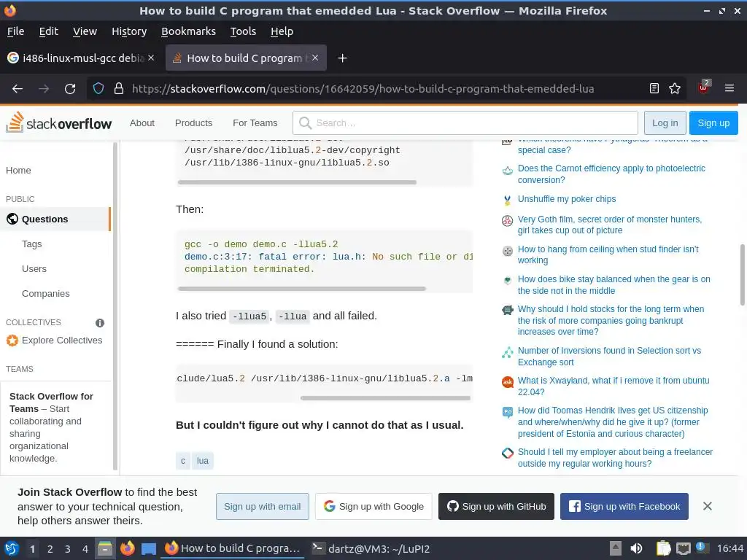Screen dimensions: 747x560
Task: Open notification arrow in system tray
Action: pyautogui.click(x=616, y=548)
